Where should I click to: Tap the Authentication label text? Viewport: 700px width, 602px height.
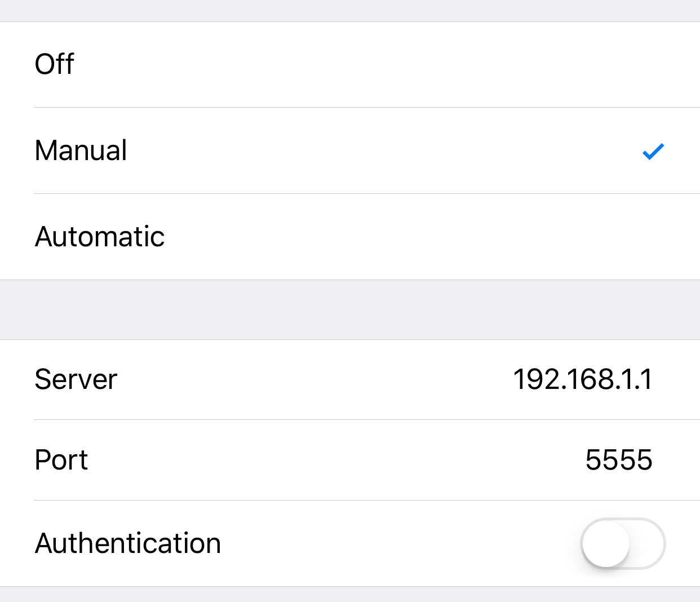[128, 543]
